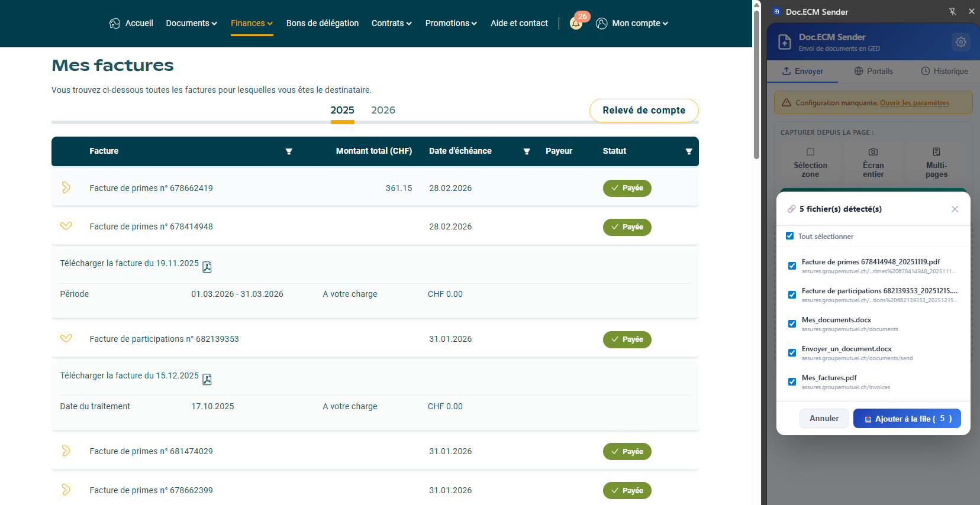Uncheck the Mes_documents.docx file
The image size is (980, 505).
pyautogui.click(x=792, y=323)
